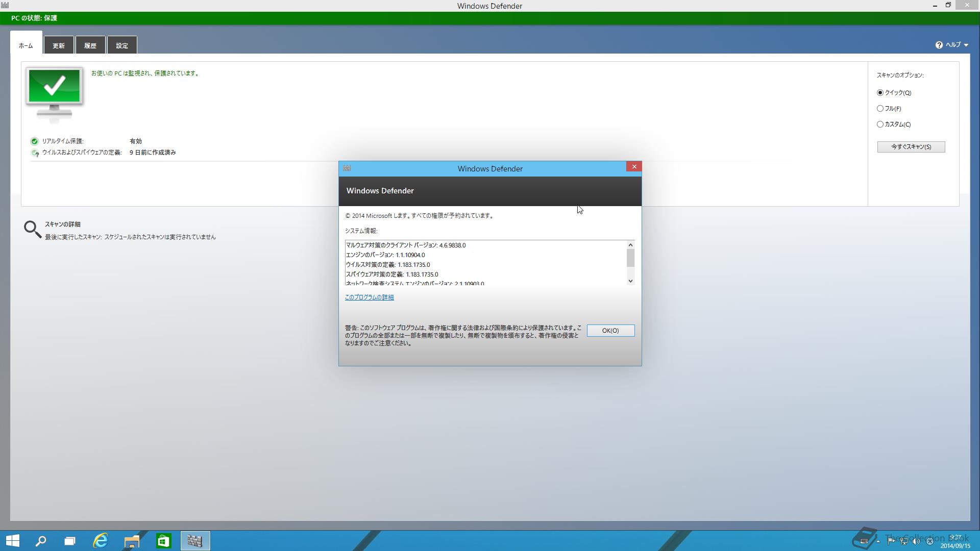Click system info scrollbar up arrow
The height and width of the screenshot is (551, 980).
pos(630,245)
